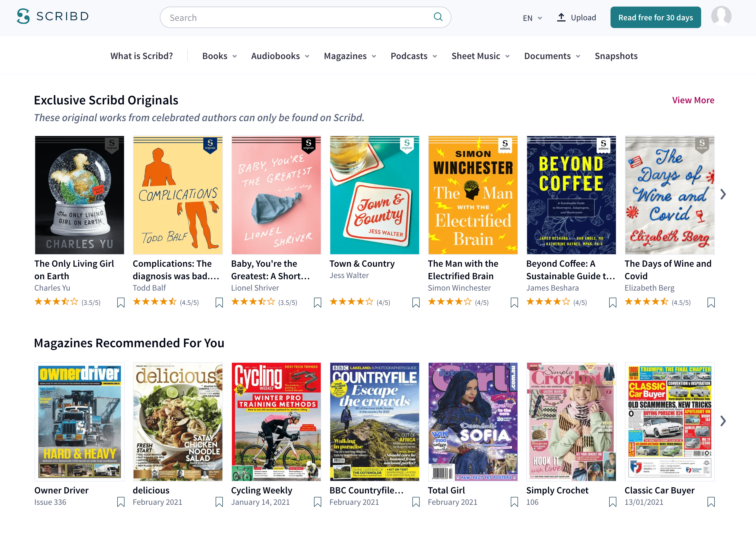The image size is (756, 537).
Task: Focus the Search input field
Action: (x=305, y=17)
